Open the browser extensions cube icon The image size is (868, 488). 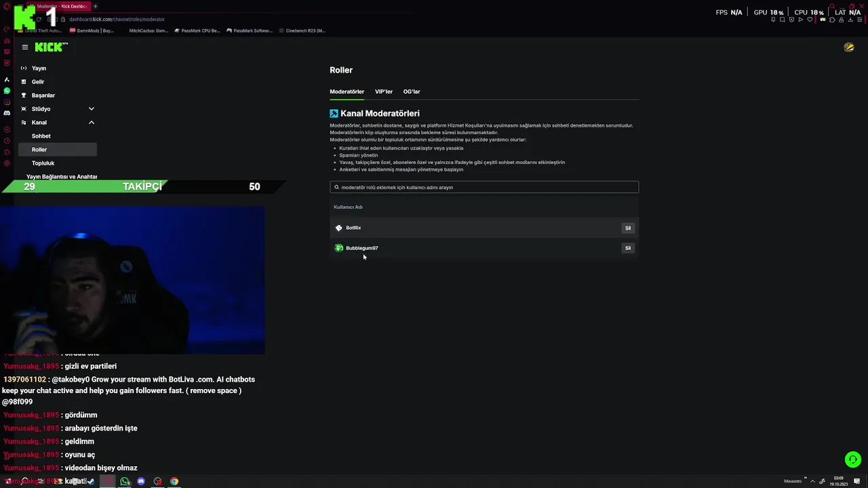pyautogui.click(x=832, y=20)
